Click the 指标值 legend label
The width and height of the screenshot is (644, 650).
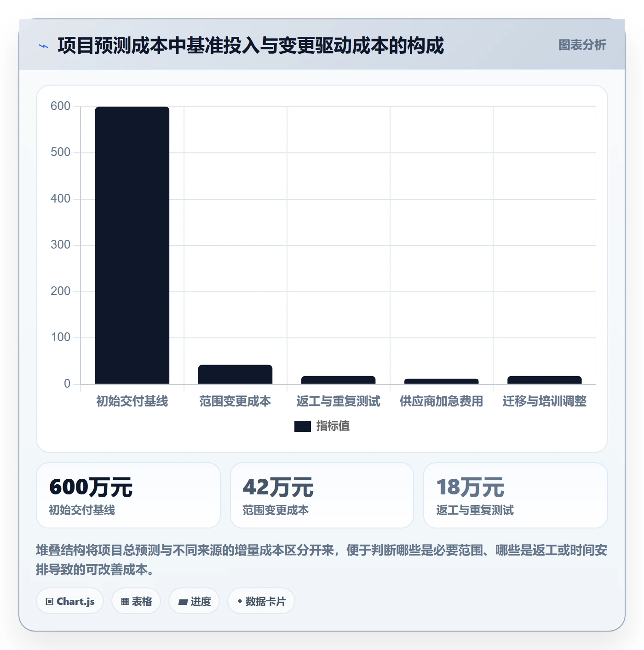(333, 426)
